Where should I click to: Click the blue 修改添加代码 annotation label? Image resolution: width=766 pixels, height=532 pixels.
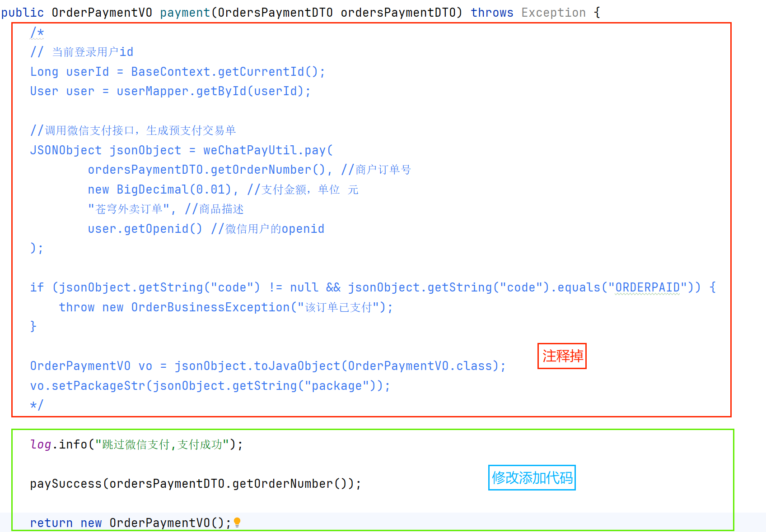coord(532,477)
